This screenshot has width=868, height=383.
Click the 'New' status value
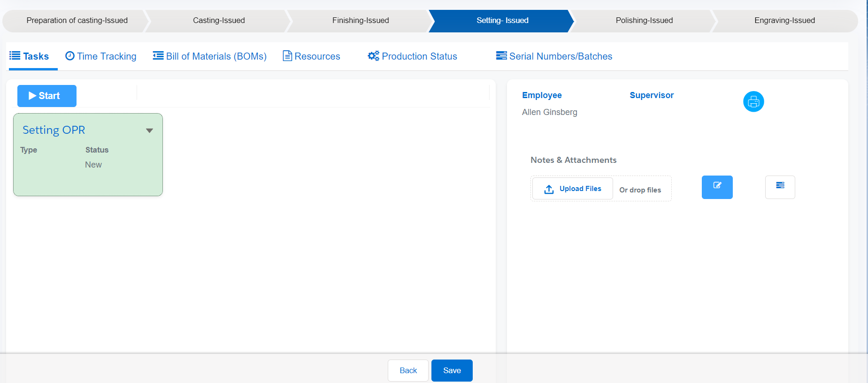[93, 165]
